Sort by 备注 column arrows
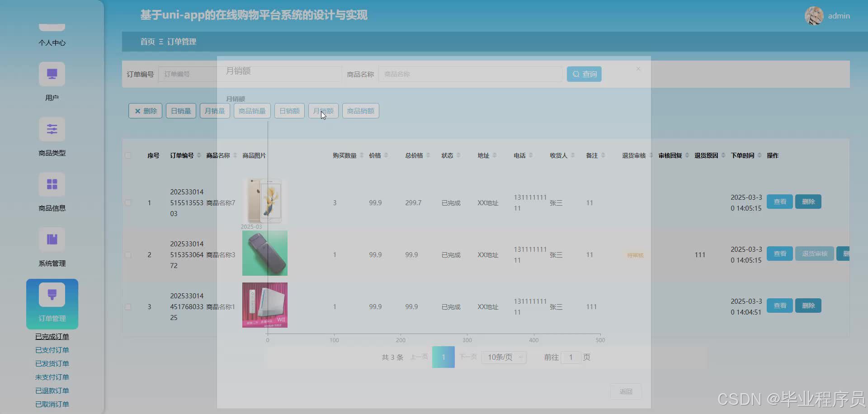Viewport: 868px width, 414px height. click(603, 155)
